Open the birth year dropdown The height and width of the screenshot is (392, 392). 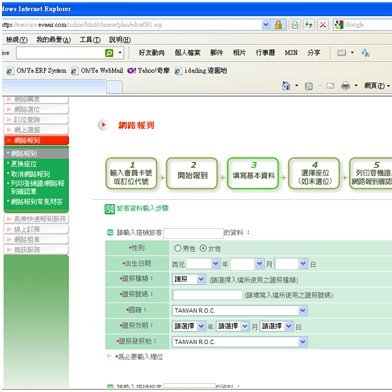[x=215, y=264]
